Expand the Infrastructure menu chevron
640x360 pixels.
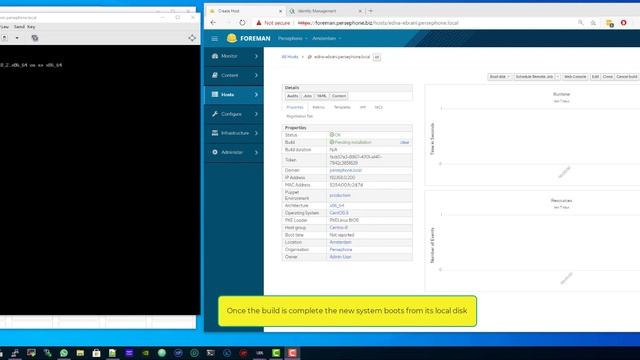(x=256, y=133)
